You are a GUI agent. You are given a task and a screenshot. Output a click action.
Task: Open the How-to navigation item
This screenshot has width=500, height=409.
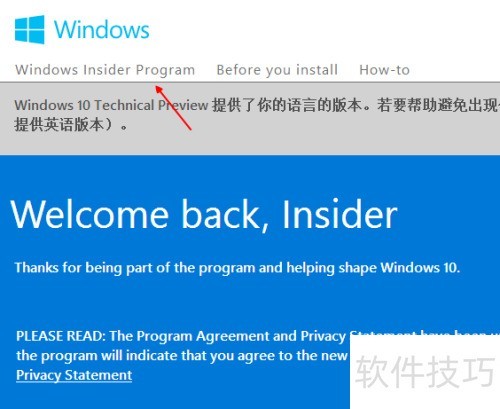click(384, 70)
